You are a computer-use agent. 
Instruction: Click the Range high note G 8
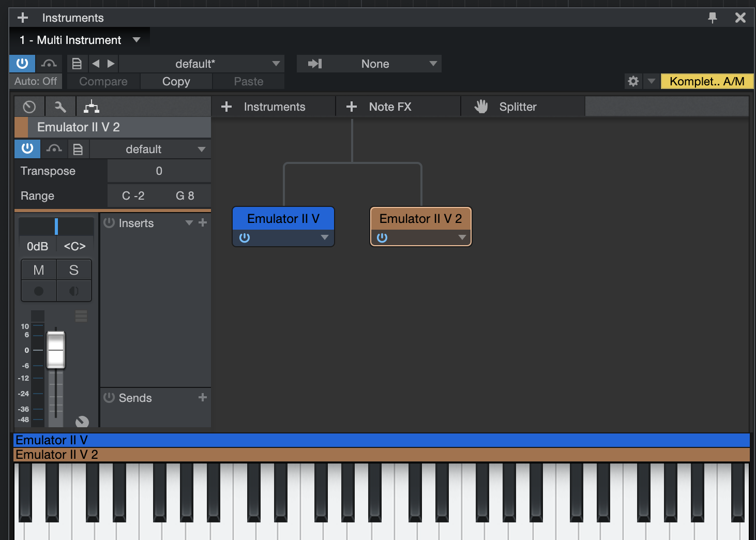pyautogui.click(x=185, y=196)
